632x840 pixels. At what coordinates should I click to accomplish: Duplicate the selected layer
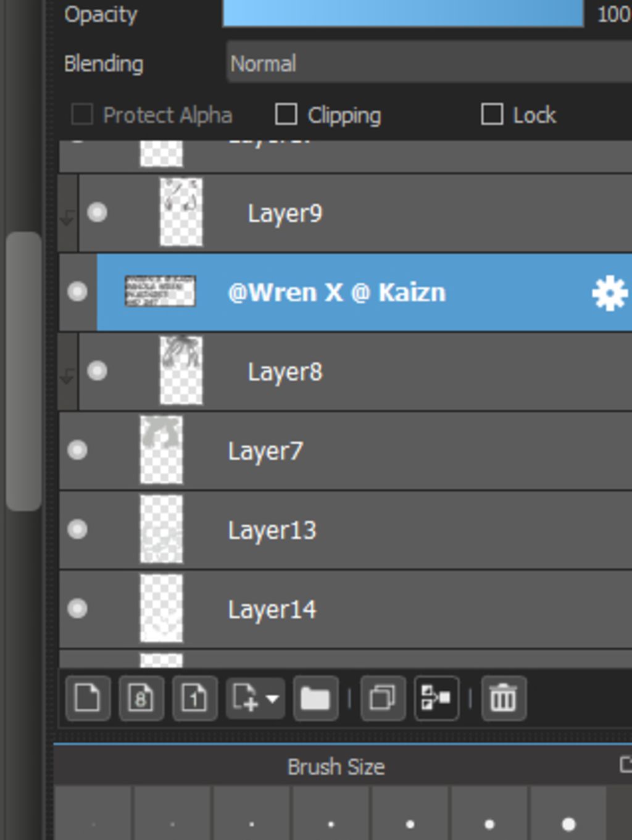click(x=383, y=698)
